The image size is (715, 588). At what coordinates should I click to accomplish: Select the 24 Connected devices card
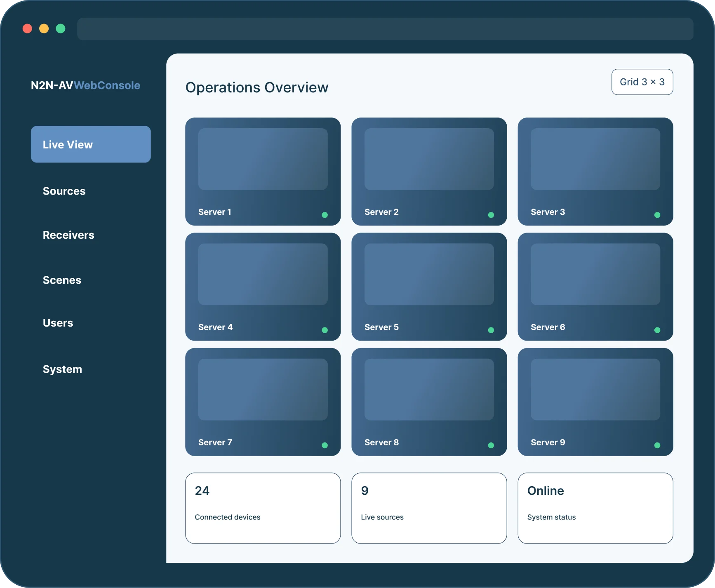[263, 508]
